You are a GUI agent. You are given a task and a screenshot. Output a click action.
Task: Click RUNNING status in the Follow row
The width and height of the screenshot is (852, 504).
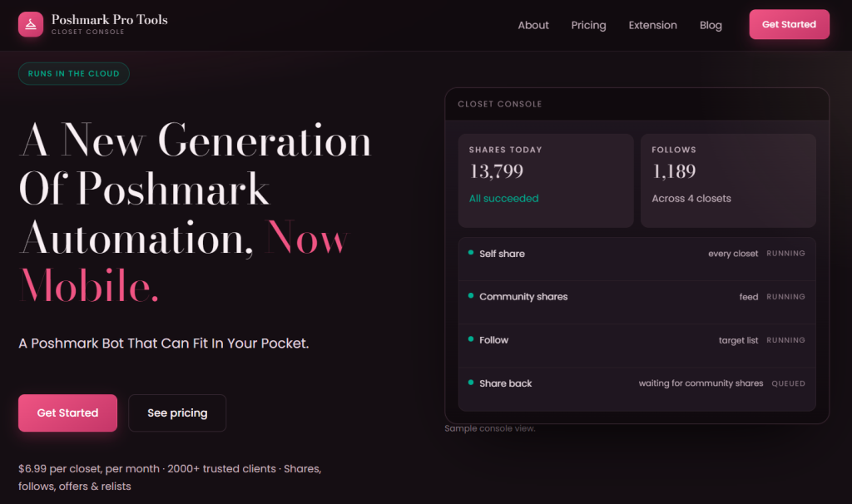tap(785, 340)
